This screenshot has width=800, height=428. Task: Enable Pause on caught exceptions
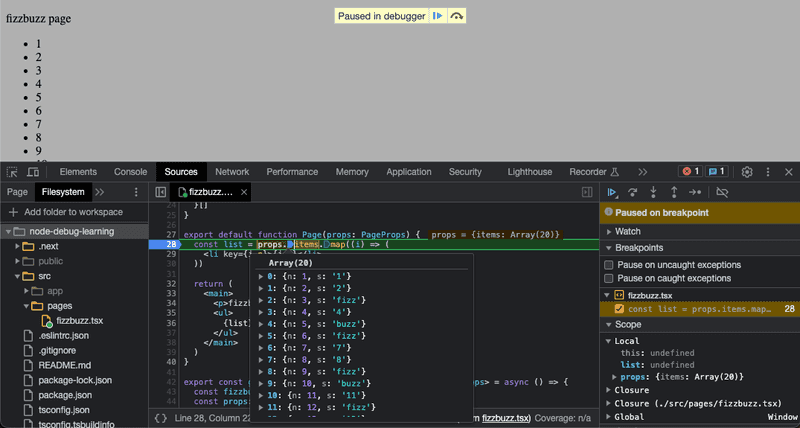(609, 279)
